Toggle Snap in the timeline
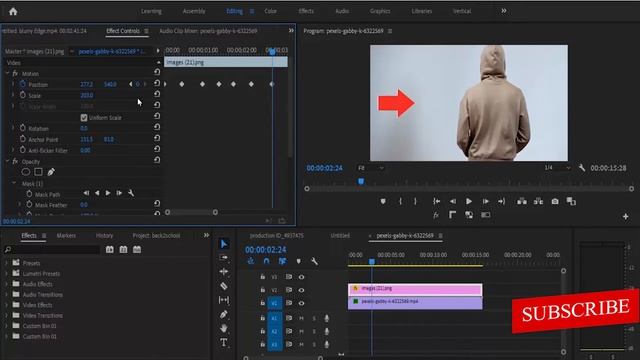The width and height of the screenshot is (640, 360). (267, 261)
